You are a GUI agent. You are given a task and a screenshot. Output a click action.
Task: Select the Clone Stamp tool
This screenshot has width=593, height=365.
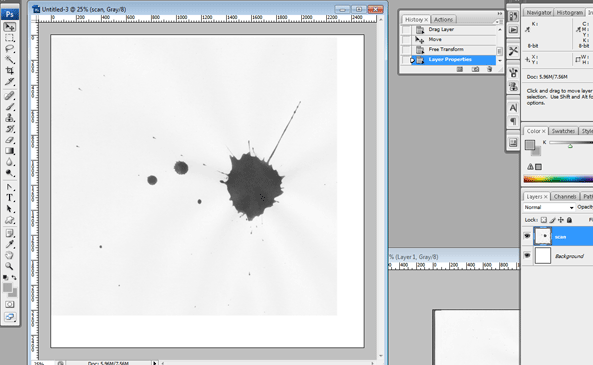(x=9, y=118)
